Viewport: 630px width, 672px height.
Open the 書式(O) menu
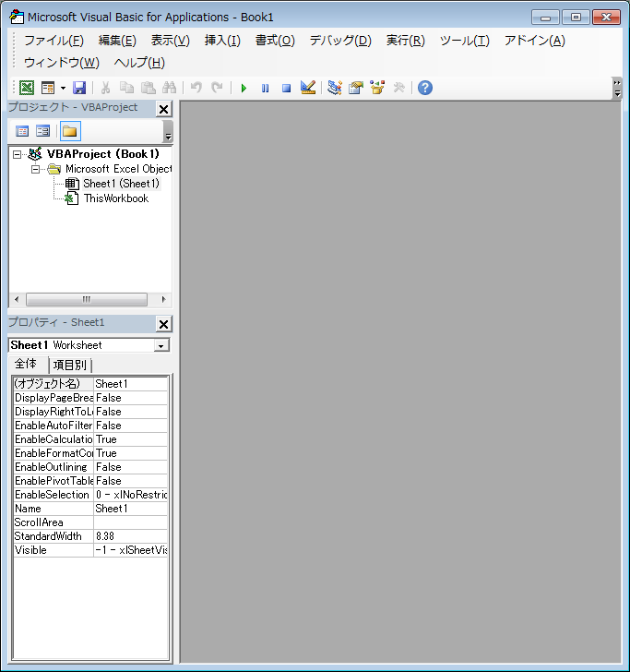coord(275,41)
